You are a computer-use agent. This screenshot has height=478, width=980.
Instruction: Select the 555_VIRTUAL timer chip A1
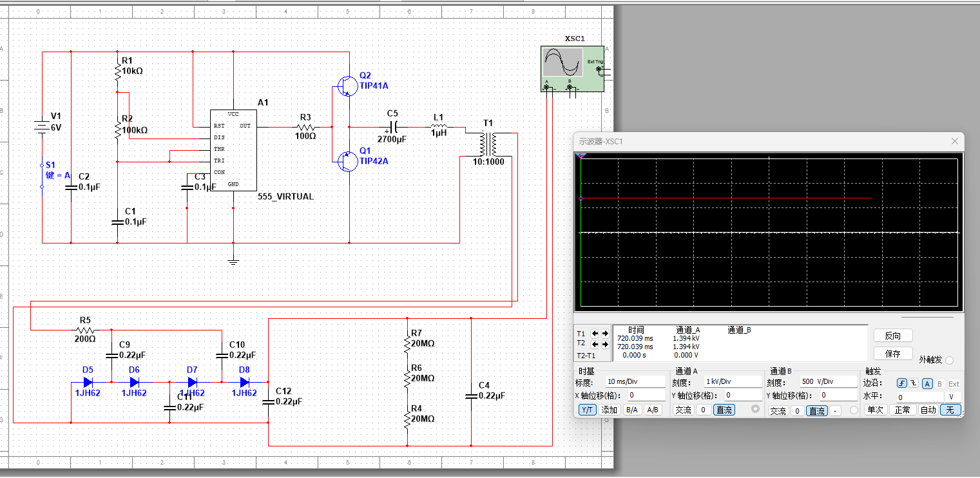[x=233, y=149]
